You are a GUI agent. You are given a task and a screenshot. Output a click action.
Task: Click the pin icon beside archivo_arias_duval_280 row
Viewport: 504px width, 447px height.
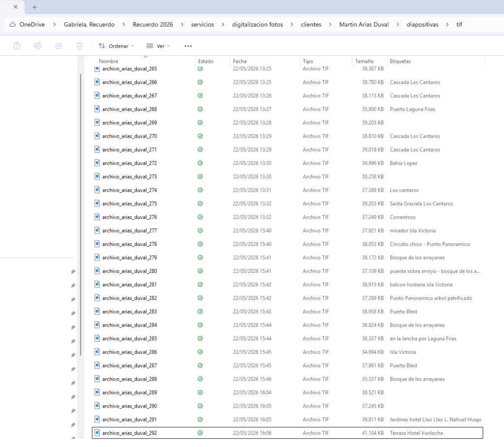pos(73,271)
